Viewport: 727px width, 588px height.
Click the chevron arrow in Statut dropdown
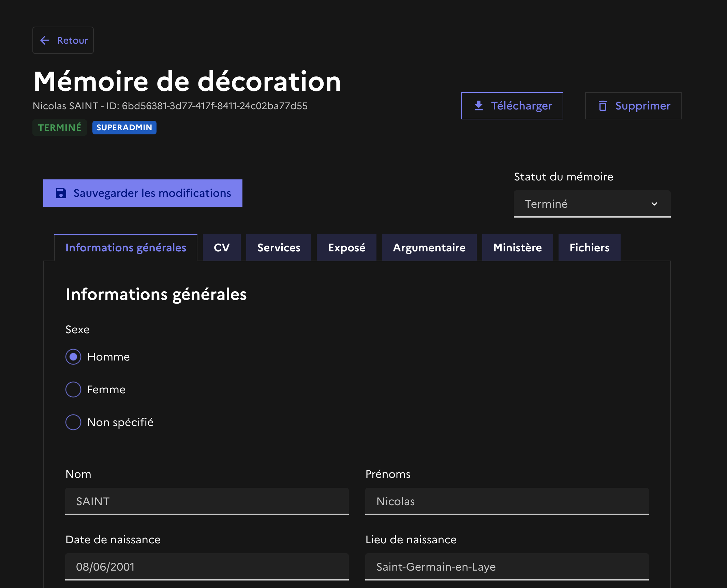(654, 204)
